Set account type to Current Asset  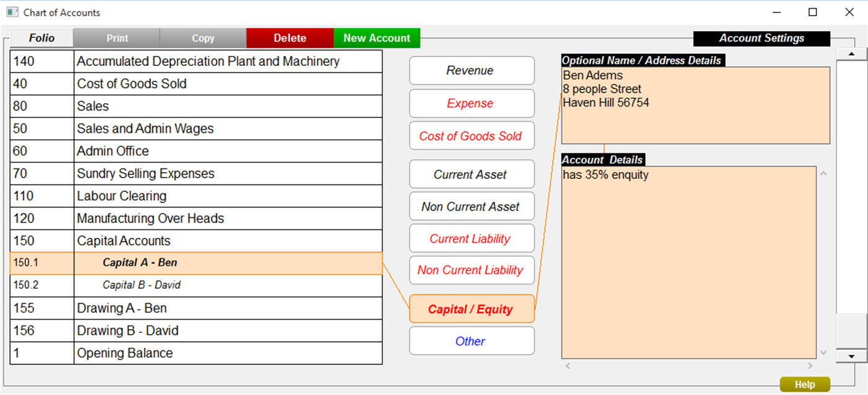472,174
